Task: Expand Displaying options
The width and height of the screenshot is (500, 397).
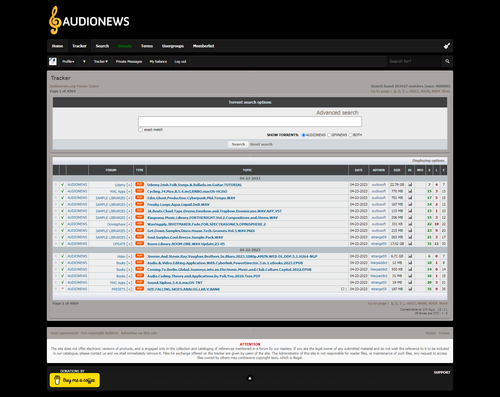Action: [x=428, y=161]
